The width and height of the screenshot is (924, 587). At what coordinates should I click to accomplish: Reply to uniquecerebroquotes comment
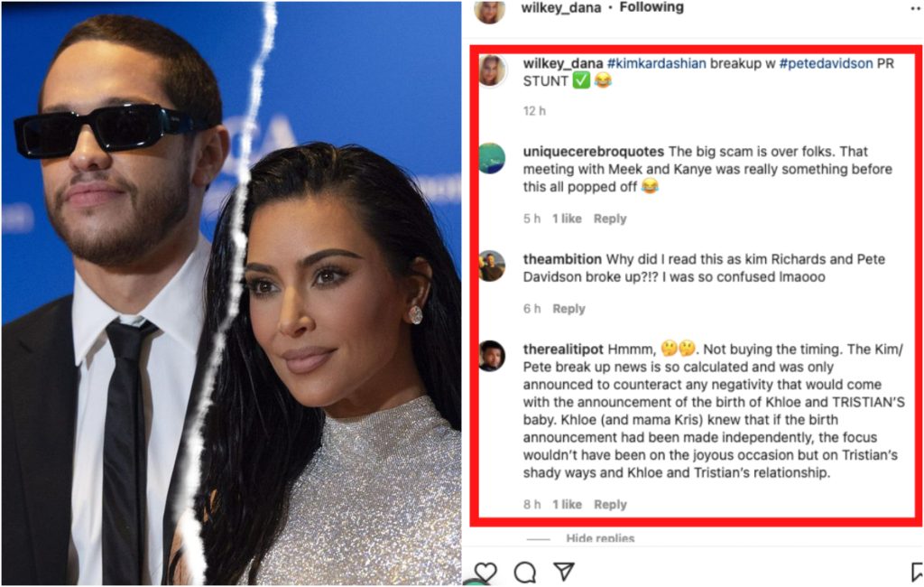610,219
